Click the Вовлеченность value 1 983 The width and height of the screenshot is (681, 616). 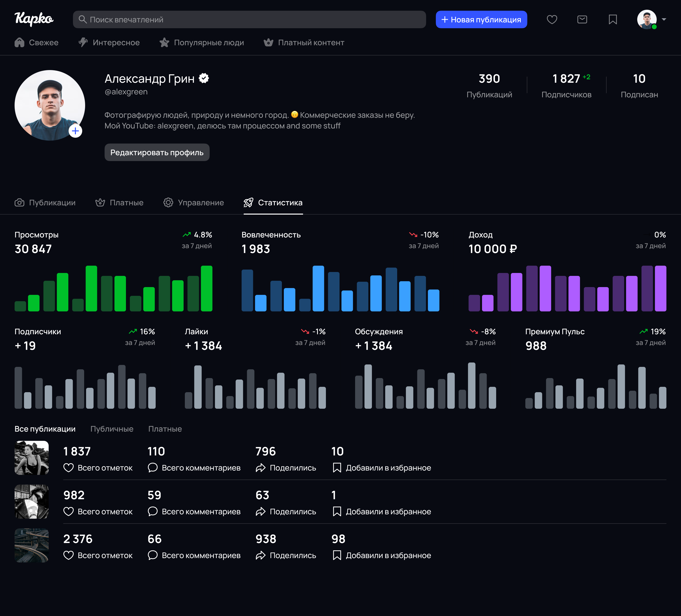coord(256,249)
